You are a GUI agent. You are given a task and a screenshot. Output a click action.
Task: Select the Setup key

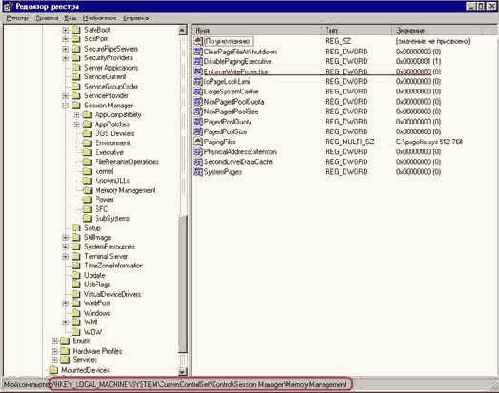(92, 228)
